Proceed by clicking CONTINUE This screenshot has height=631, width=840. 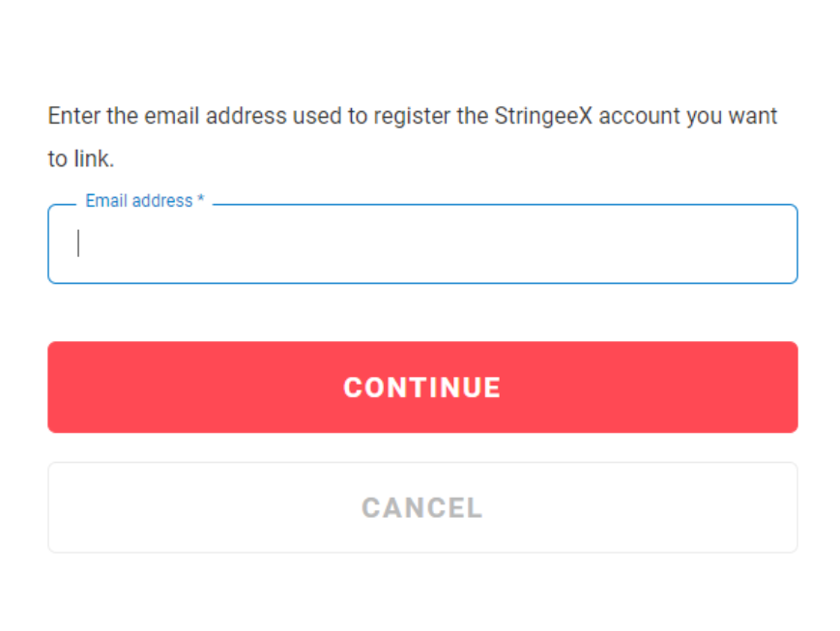tap(422, 387)
